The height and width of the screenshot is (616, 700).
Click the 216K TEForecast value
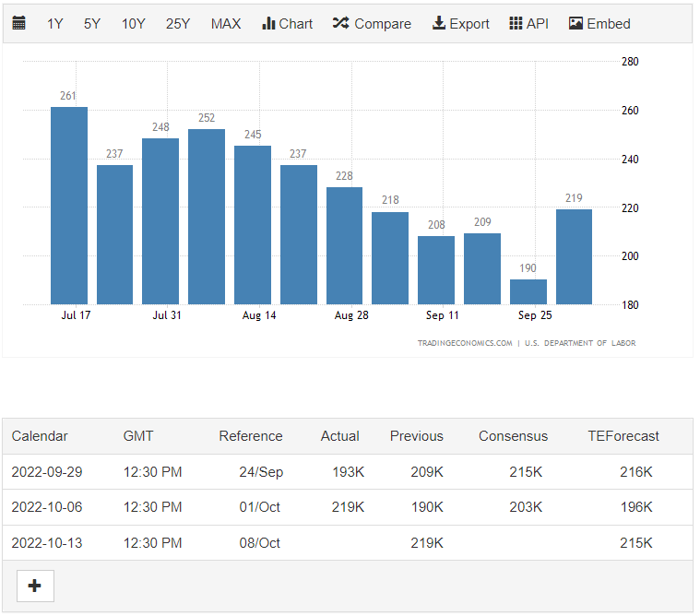coord(636,472)
